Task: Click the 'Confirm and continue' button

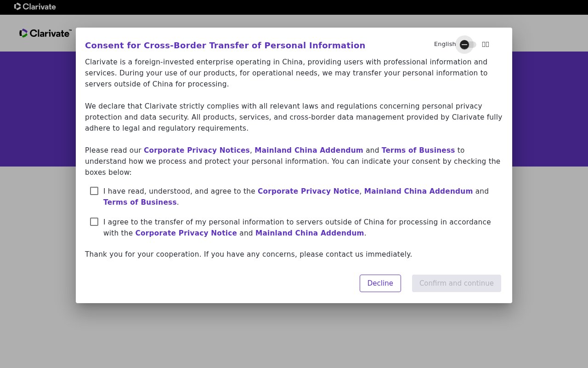Action: (457, 283)
